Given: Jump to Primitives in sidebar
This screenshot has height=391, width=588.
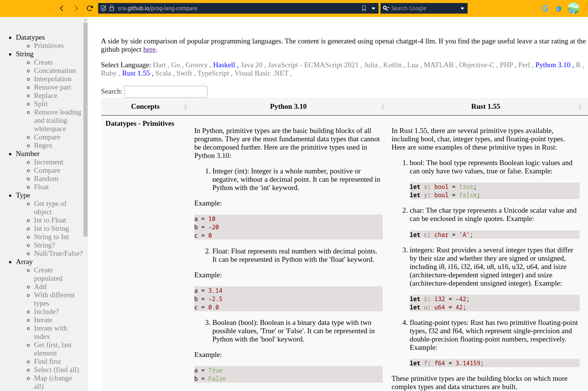Looking at the screenshot, I should [x=49, y=46].
